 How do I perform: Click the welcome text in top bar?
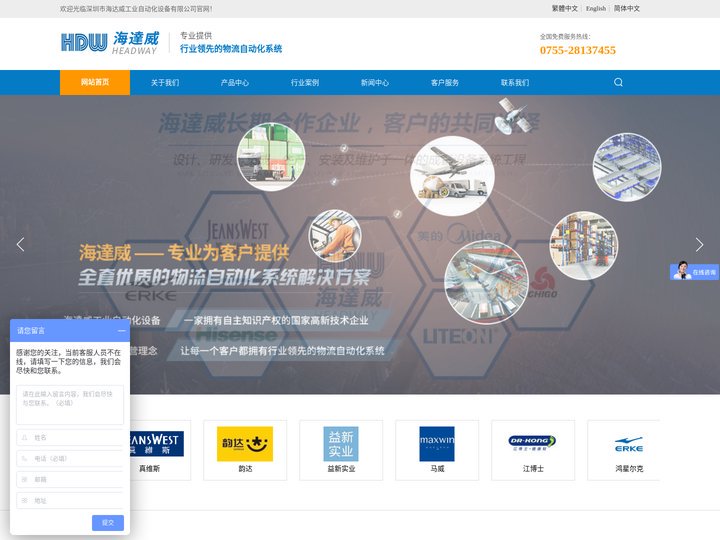[136, 9]
